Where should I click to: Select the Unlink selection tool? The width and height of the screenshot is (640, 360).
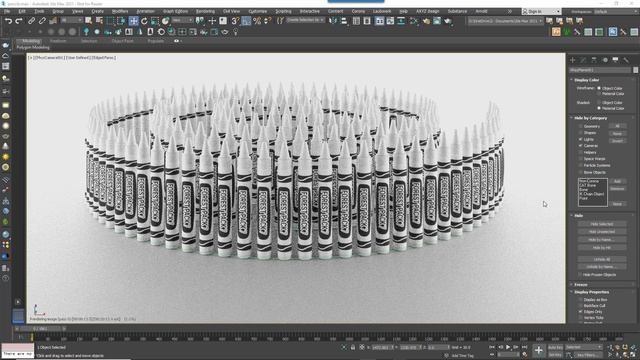pyautogui.click(x=42, y=20)
